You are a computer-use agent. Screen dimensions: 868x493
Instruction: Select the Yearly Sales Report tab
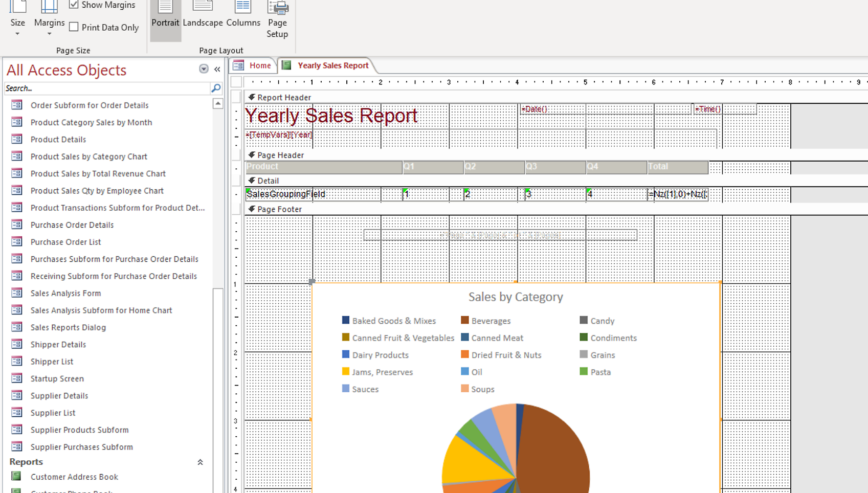coord(332,65)
